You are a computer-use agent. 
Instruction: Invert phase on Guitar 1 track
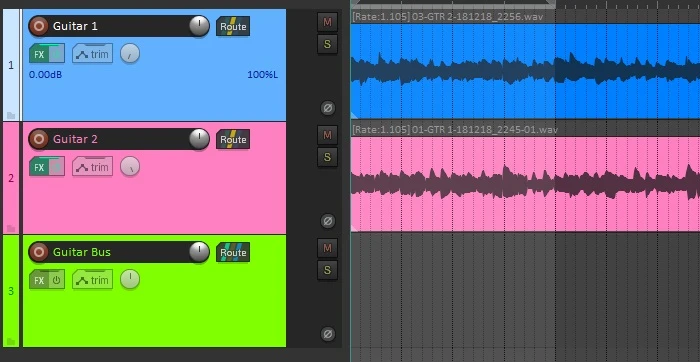(328, 108)
